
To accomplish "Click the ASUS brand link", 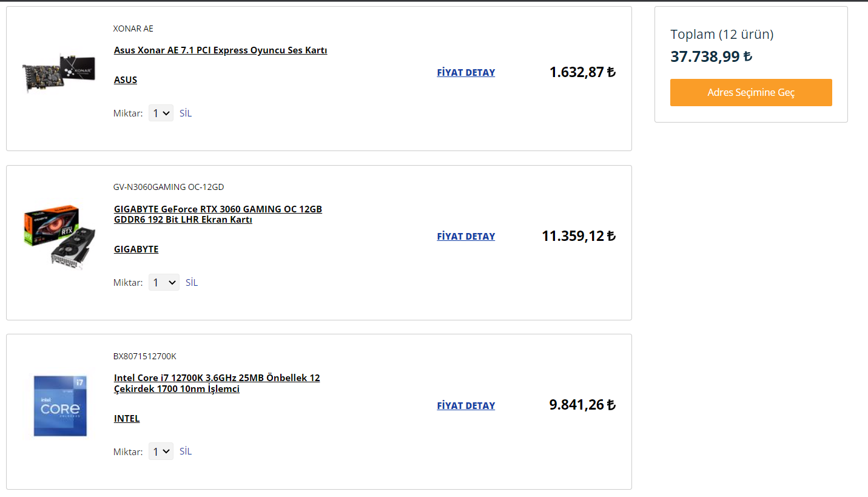I will (126, 80).
